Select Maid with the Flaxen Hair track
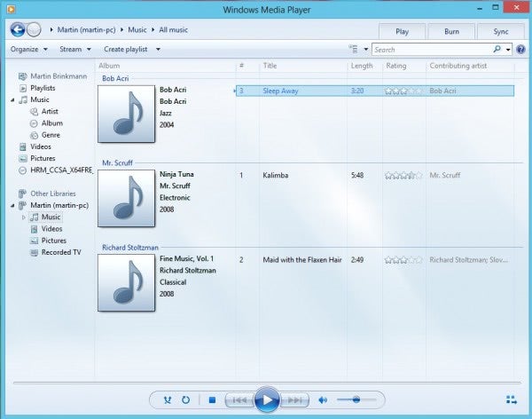The height and width of the screenshot is (419, 532). coord(375,260)
